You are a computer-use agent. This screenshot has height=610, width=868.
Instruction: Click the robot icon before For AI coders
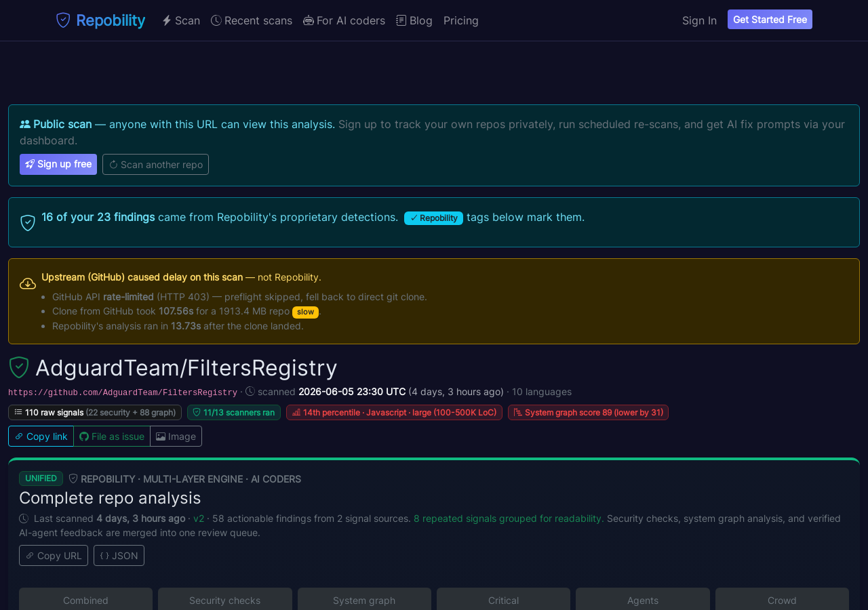coord(309,20)
